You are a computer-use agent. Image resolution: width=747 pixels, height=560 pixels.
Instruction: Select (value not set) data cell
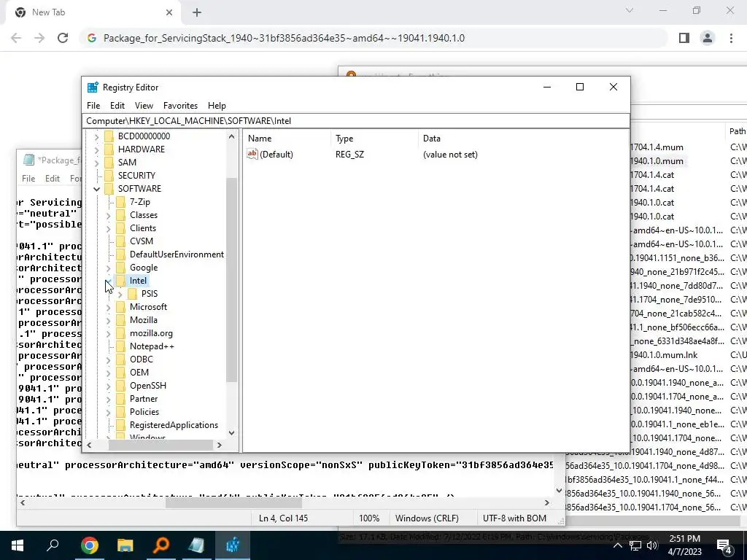point(450,155)
